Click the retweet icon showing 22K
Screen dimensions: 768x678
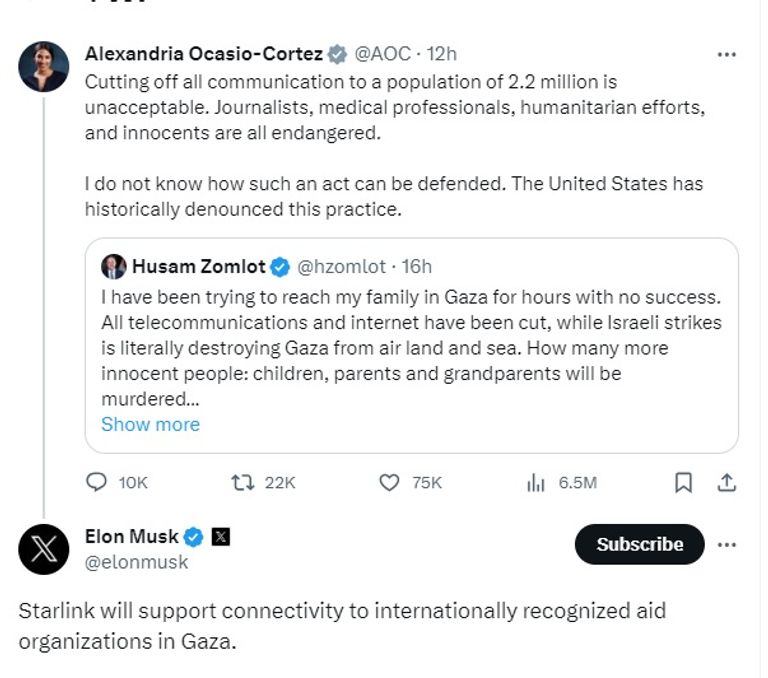[x=242, y=482]
